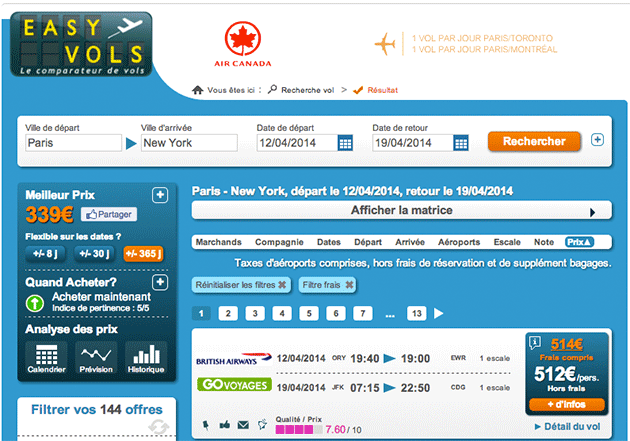
Task: Click the Paris/Toronto flight banner text
Action: click(x=482, y=38)
